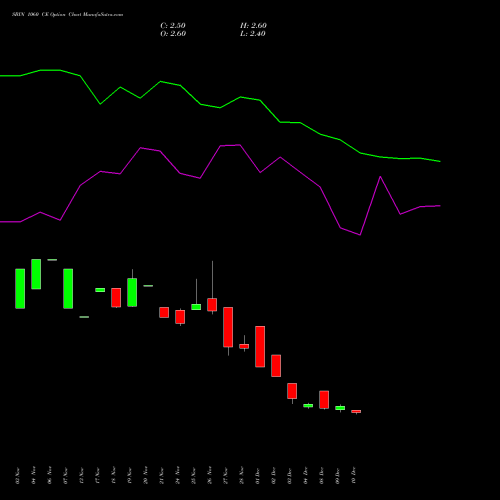The image size is (500, 500).
Task: Click the low value L: 2.40
Action: pyautogui.click(x=253, y=33)
